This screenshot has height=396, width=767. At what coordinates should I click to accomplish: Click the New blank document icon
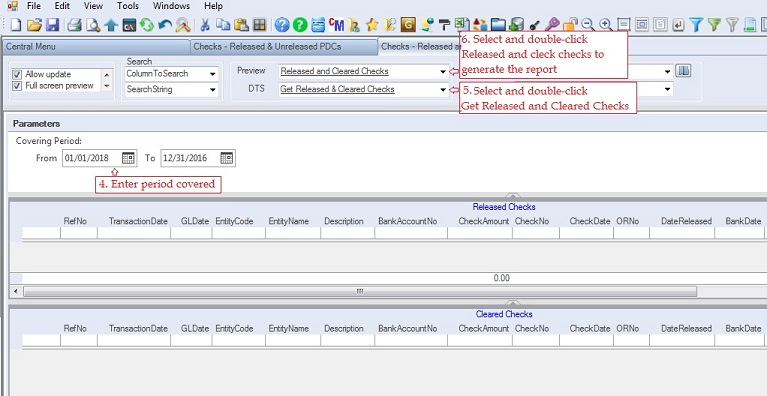16,24
